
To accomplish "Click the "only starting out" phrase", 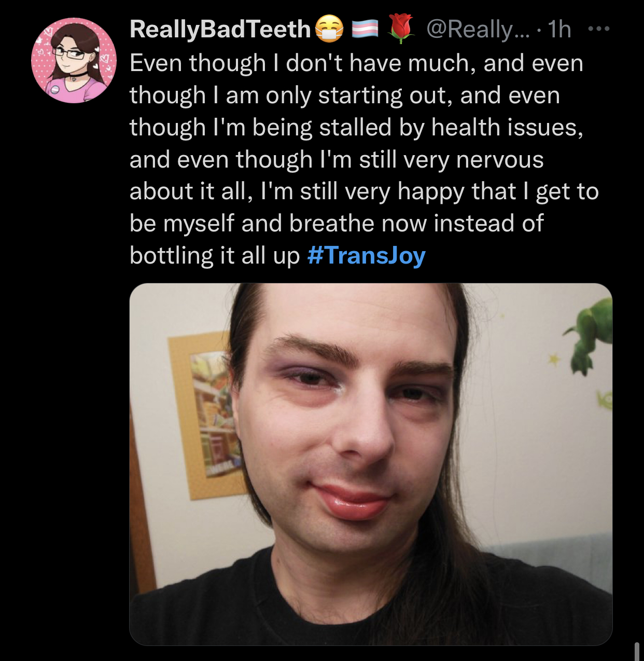I will (358, 95).
